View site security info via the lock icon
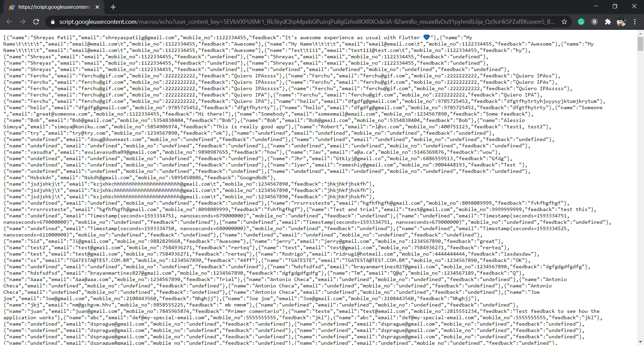 tap(53, 22)
